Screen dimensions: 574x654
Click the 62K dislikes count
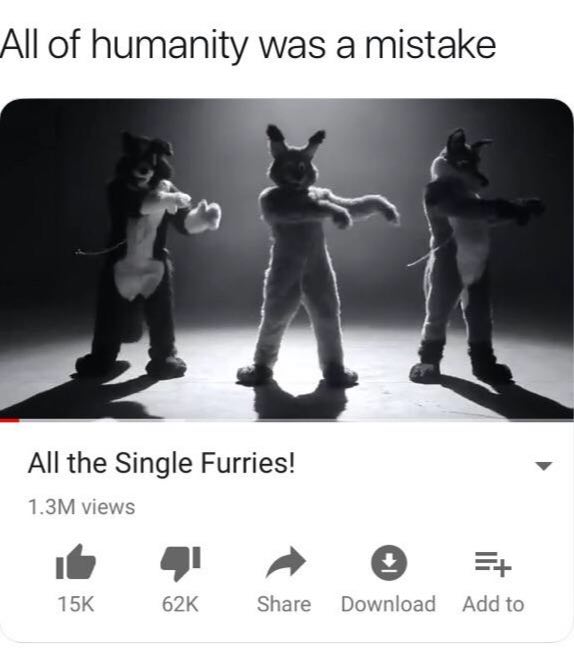[180, 604]
